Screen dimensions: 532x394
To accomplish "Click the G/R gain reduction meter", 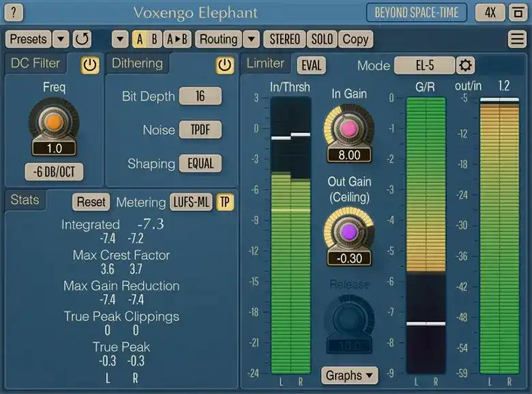I will tap(426, 235).
